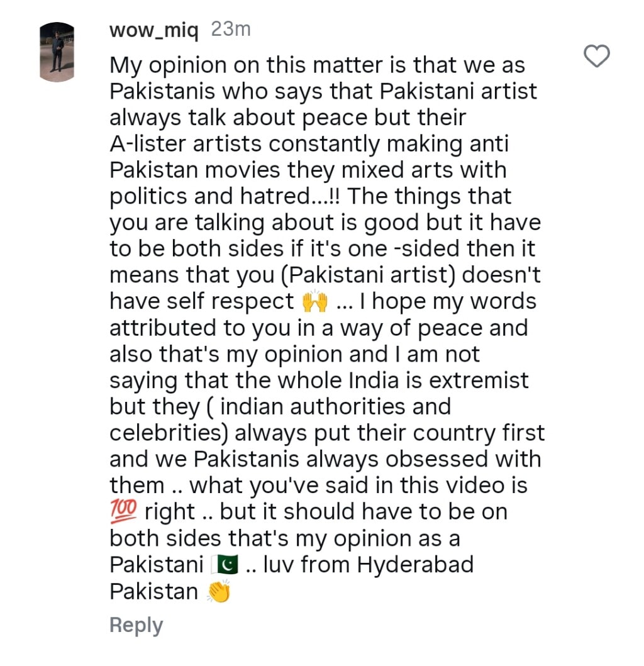Click the heart symbol in top right corner
Screen dimensions: 644x666
[597, 55]
